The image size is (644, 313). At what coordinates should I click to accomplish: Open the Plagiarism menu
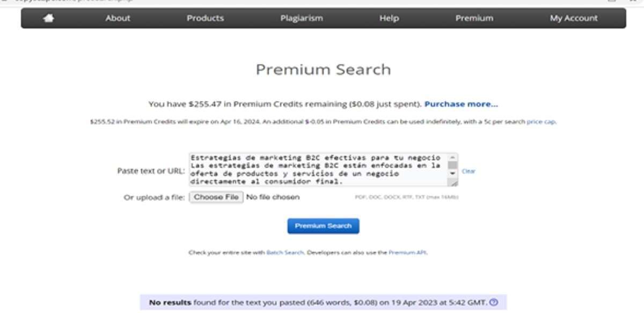pyautogui.click(x=302, y=18)
